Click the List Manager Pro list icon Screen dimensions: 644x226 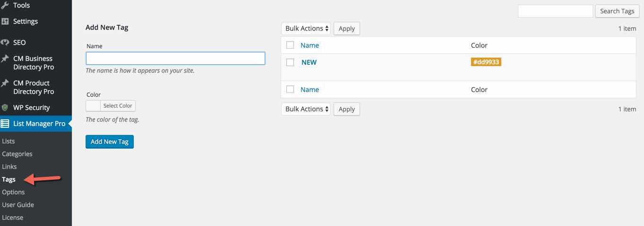pos(5,124)
